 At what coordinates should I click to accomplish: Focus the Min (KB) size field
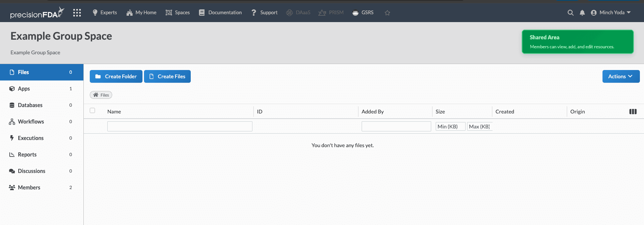click(451, 127)
